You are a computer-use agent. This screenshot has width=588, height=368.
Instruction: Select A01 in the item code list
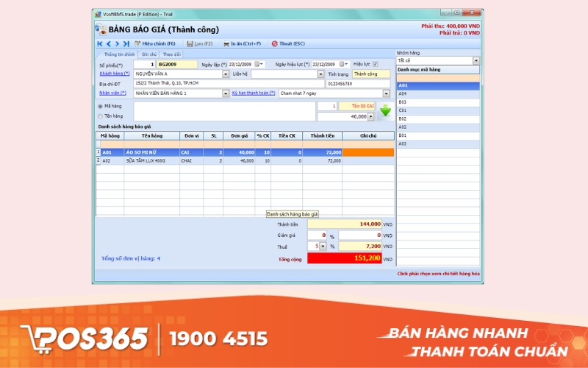tap(438, 85)
